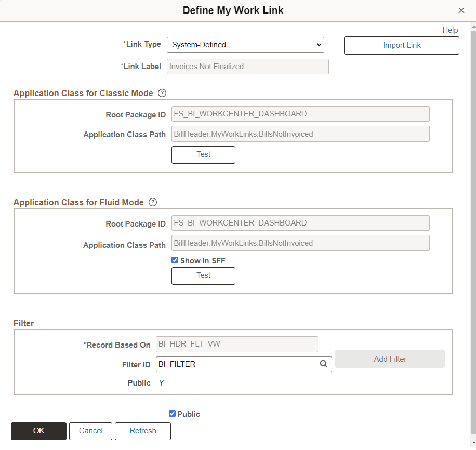
Task: Close the Define My Work Link dialog
Action: point(461,10)
